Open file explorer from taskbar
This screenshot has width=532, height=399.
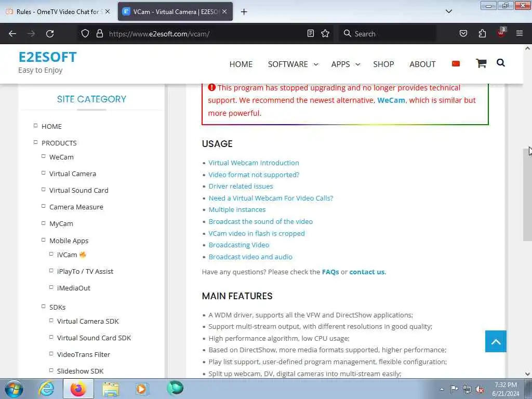pyautogui.click(x=111, y=389)
